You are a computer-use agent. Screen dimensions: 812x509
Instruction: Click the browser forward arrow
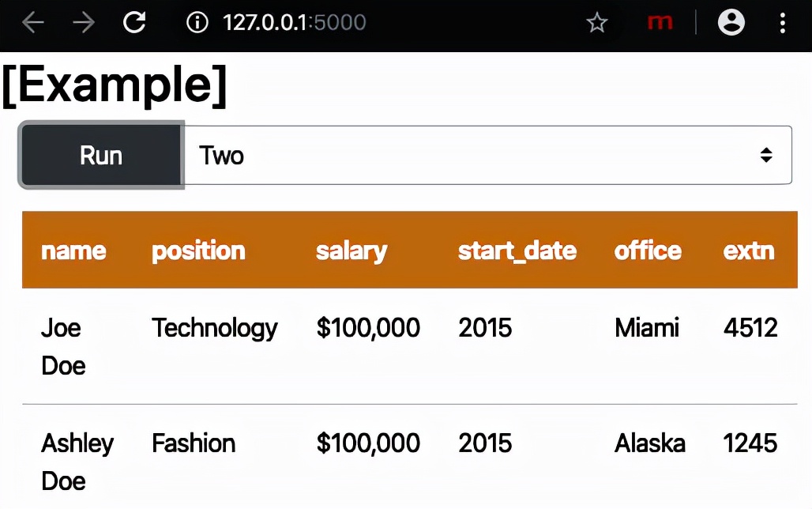click(x=83, y=23)
